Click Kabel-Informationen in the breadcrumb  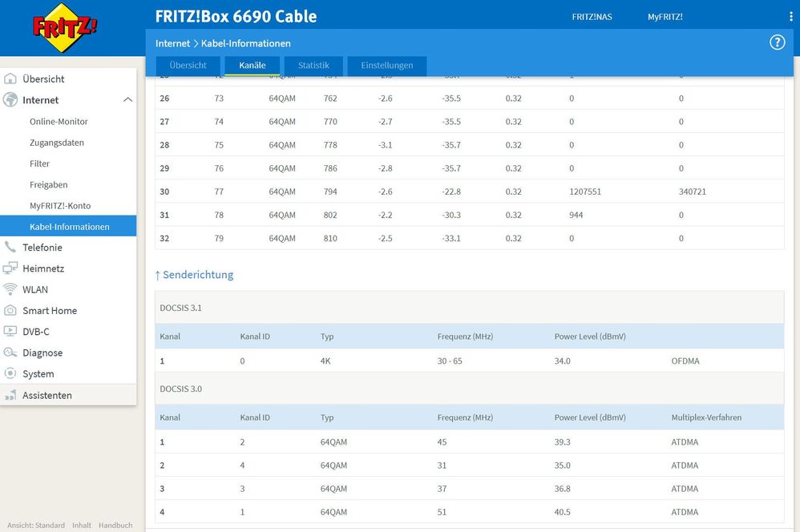click(246, 43)
